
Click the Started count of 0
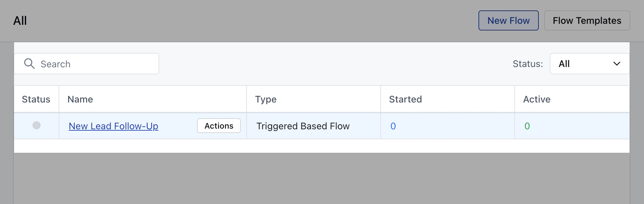pos(393,126)
